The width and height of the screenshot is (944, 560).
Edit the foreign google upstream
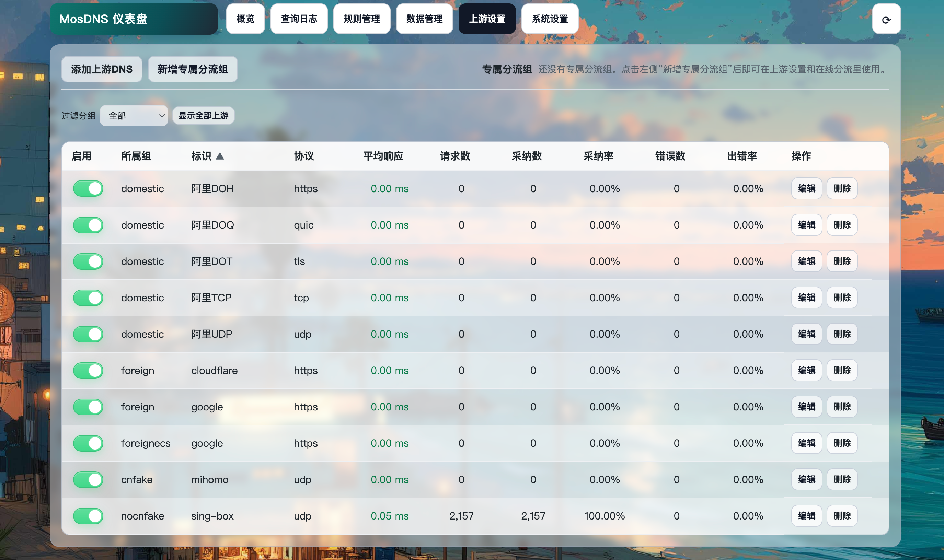pyautogui.click(x=807, y=407)
